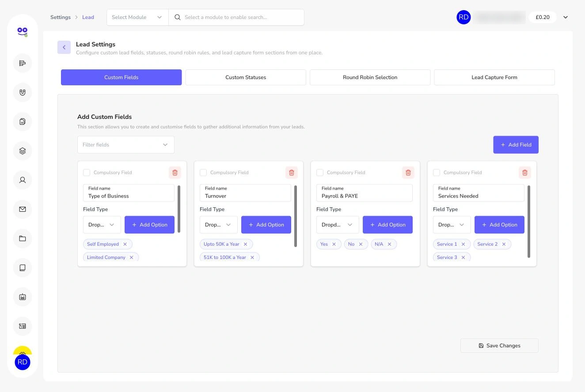Open the Select Module dropdown
Image resolution: width=585 pixels, height=392 pixels.
(137, 17)
